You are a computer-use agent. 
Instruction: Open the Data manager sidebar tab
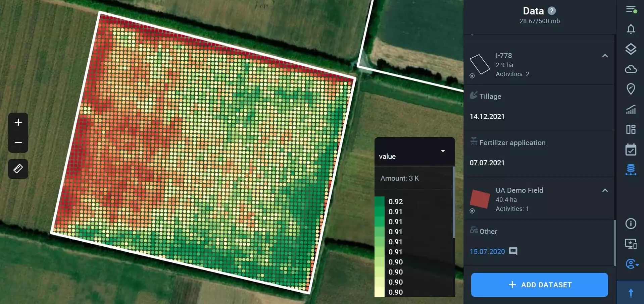[631, 170]
